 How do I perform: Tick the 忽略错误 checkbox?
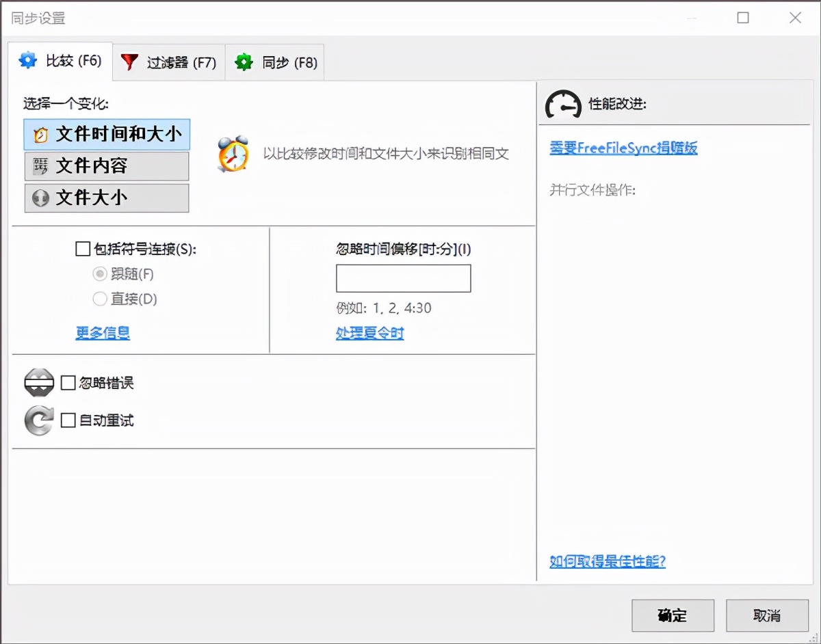coord(68,383)
